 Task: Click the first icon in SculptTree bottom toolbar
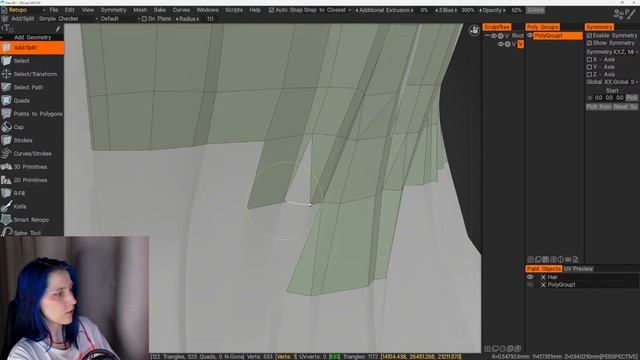[487, 349]
